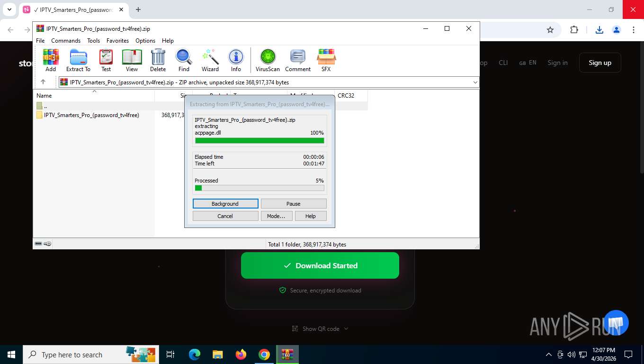This screenshot has height=364, width=644.
Task: Expand the Chrome tab search dropdown
Action: click(x=9, y=9)
